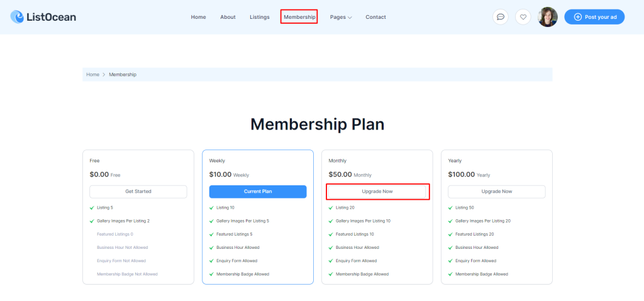Click Upgrade Now on the Monthly plan
The width and height of the screenshot is (644, 301).
(377, 192)
